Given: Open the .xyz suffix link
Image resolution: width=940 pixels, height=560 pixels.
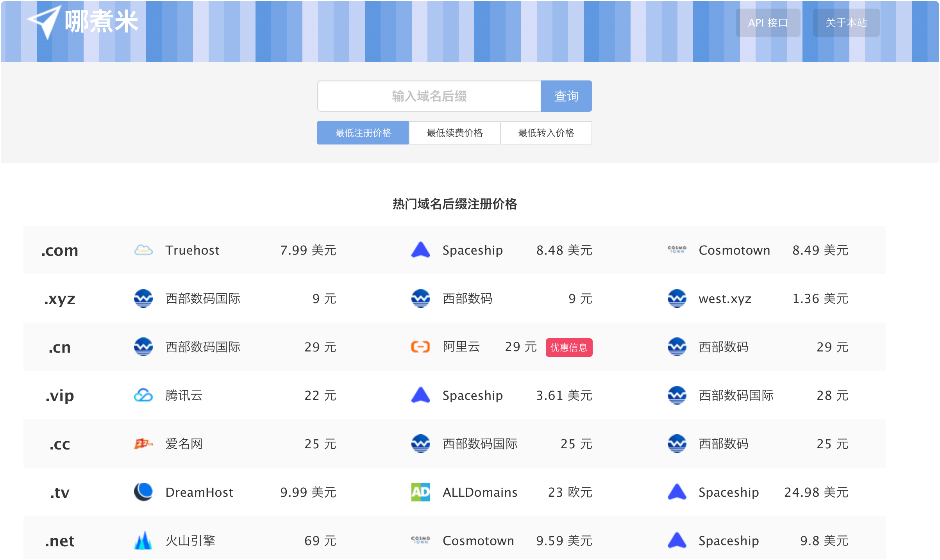Looking at the screenshot, I should [x=60, y=299].
